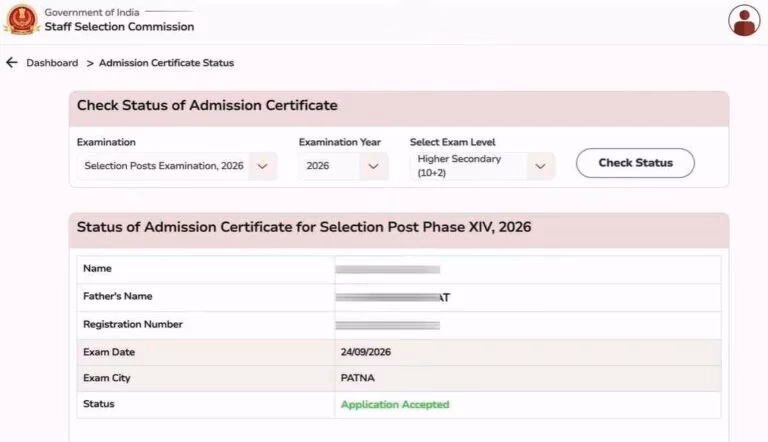Click the exam city PATNA value
Screen dimensions: 768x442
[358, 378]
